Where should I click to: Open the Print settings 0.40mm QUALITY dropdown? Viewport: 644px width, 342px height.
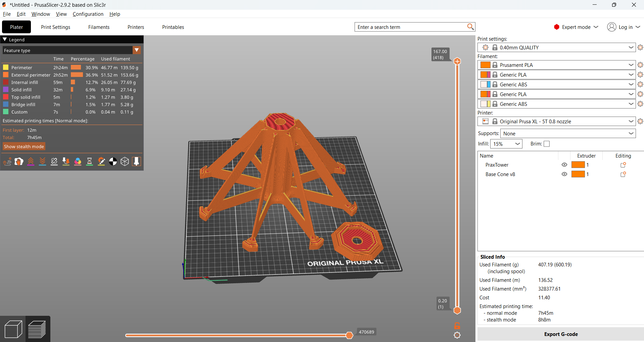coord(556,48)
